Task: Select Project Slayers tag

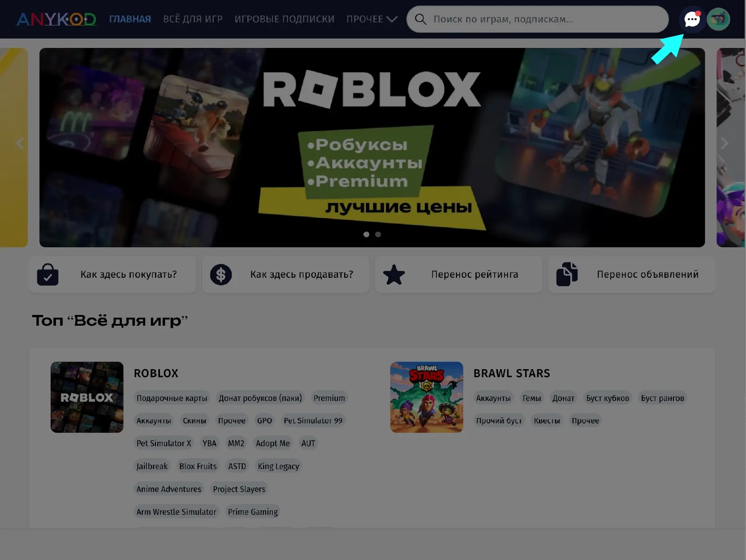Action: [x=239, y=489]
